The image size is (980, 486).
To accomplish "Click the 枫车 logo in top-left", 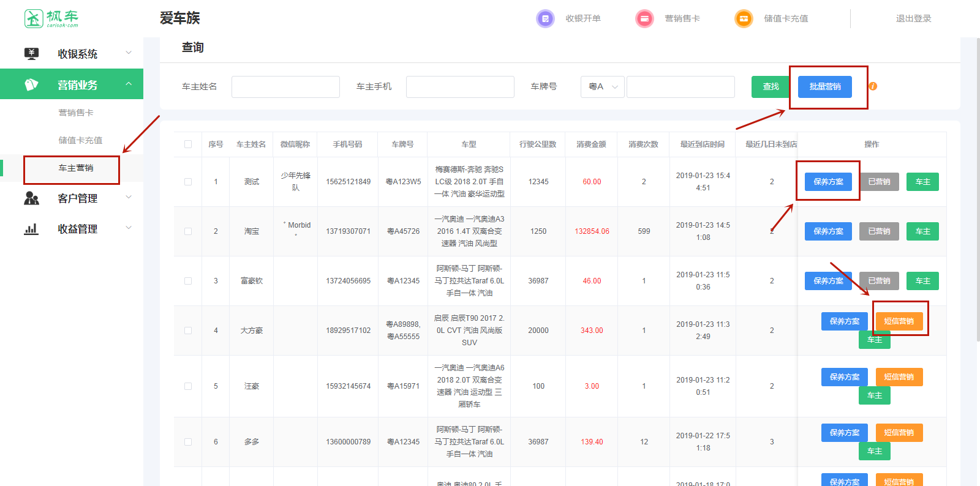I will pyautogui.click(x=51, y=18).
